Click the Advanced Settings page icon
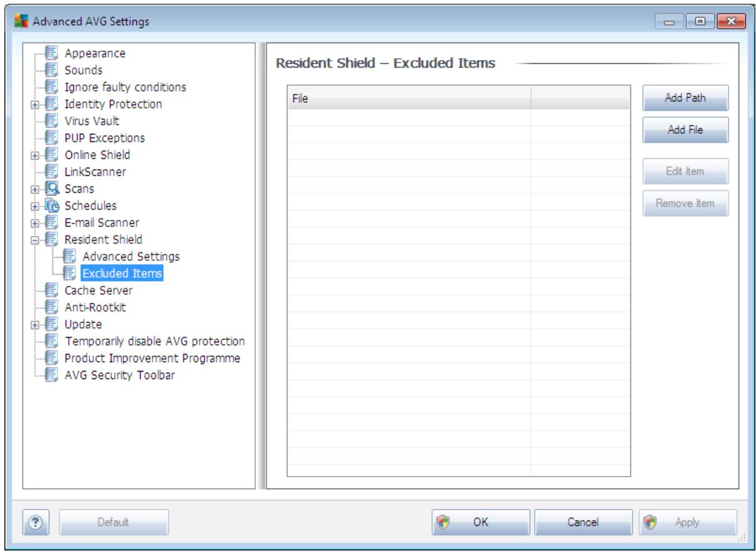The width and height of the screenshot is (756, 553). (70, 256)
